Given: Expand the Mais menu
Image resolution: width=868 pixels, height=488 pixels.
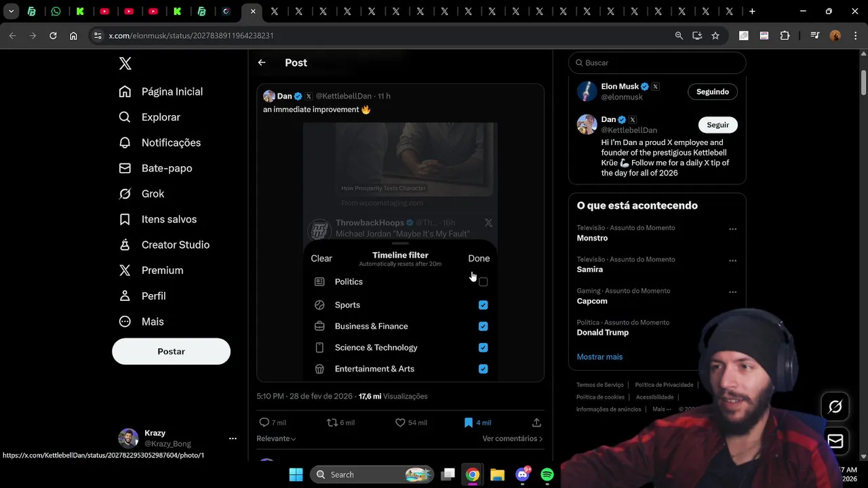Looking at the screenshot, I should pos(142,321).
